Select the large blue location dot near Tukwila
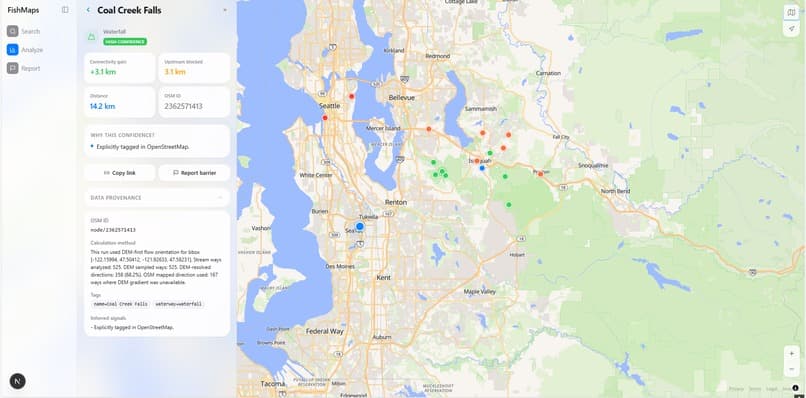 pyautogui.click(x=360, y=226)
